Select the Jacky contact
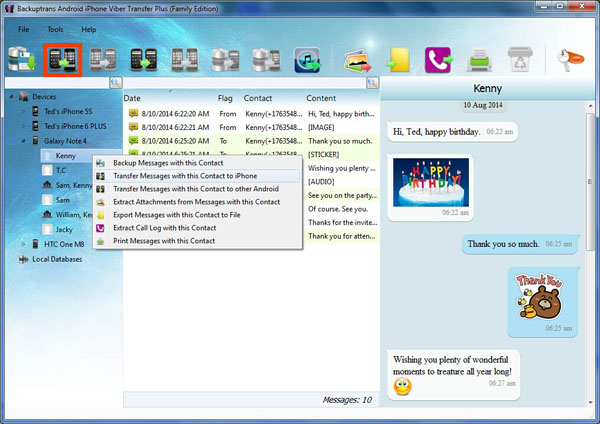Screen dimensions: 600x424 coord(64,230)
